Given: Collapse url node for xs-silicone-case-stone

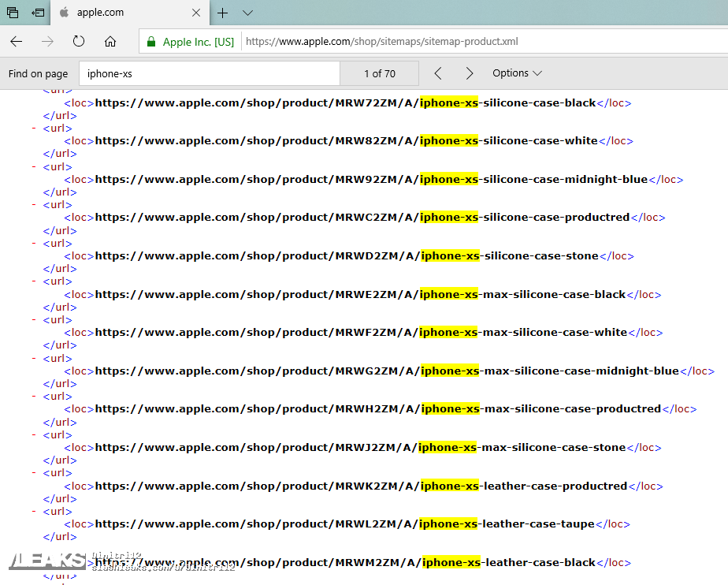Looking at the screenshot, I should pyautogui.click(x=34, y=243).
